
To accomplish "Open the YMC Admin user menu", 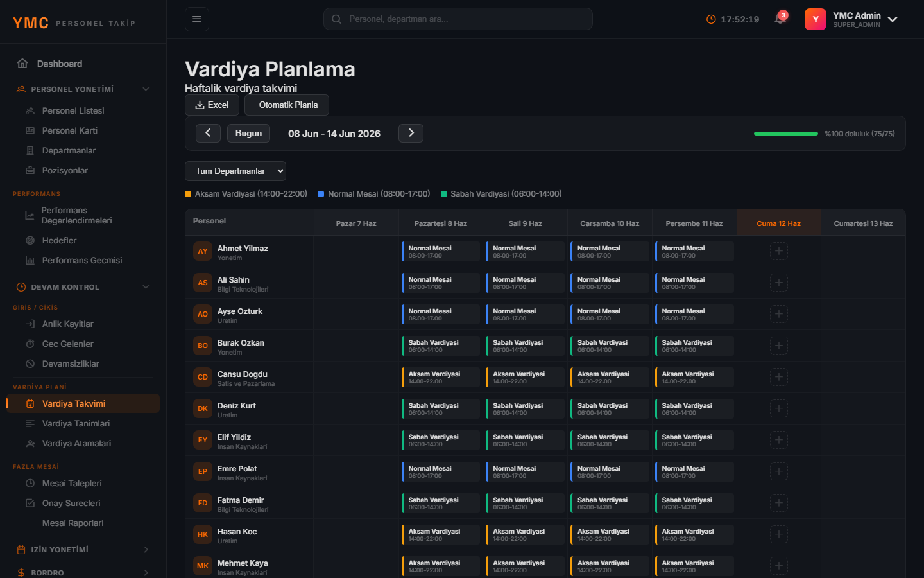I will click(x=851, y=19).
